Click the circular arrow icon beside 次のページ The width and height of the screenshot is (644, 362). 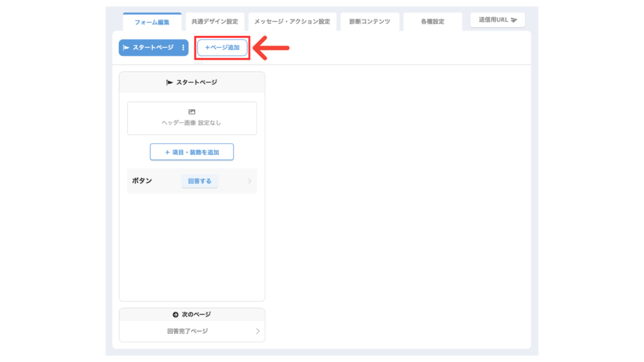[175, 315]
